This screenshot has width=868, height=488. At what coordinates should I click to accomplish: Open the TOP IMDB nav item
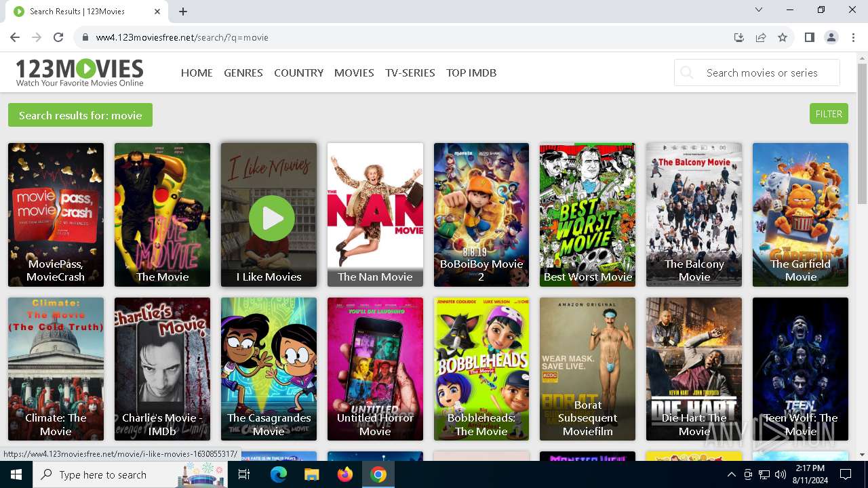pyautogui.click(x=471, y=73)
